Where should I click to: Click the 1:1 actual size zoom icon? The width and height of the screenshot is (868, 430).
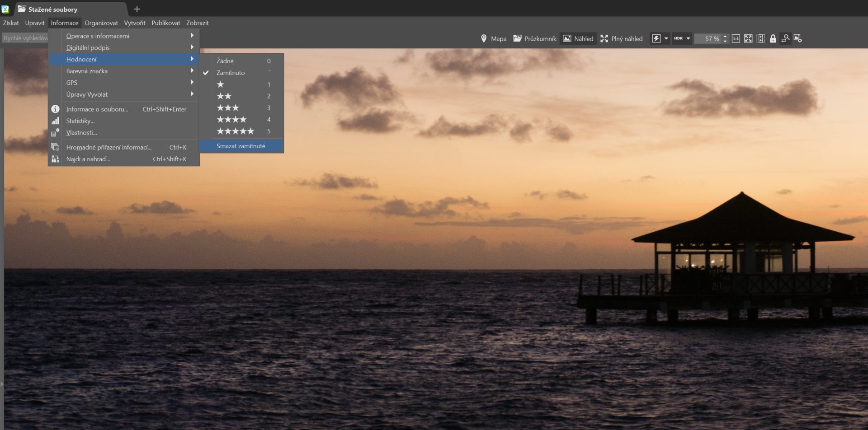(x=736, y=39)
